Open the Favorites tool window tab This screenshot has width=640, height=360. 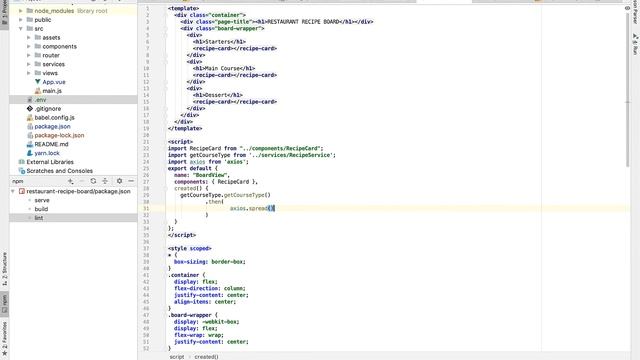click(x=4, y=338)
